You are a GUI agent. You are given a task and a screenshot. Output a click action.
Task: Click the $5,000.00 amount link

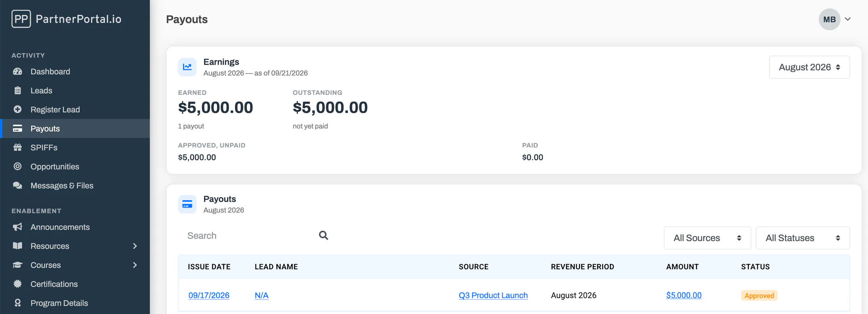(684, 295)
